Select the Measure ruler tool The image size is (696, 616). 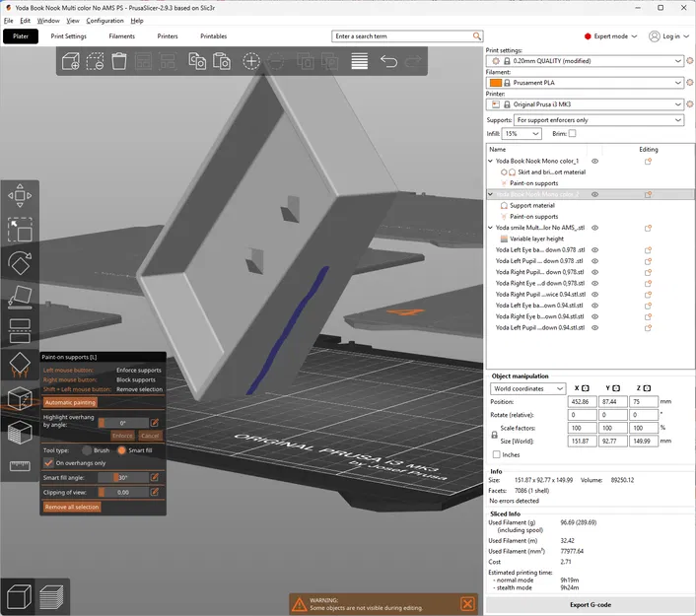[x=20, y=465]
